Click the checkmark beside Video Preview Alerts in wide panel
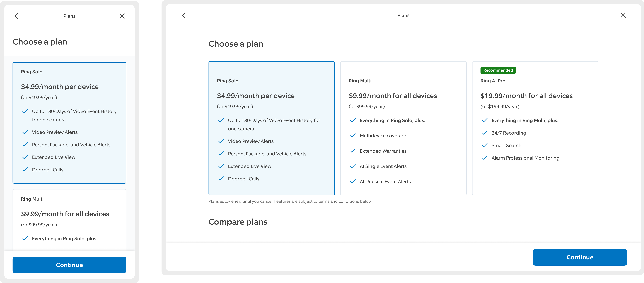This screenshot has width=644, height=283. 221,141
